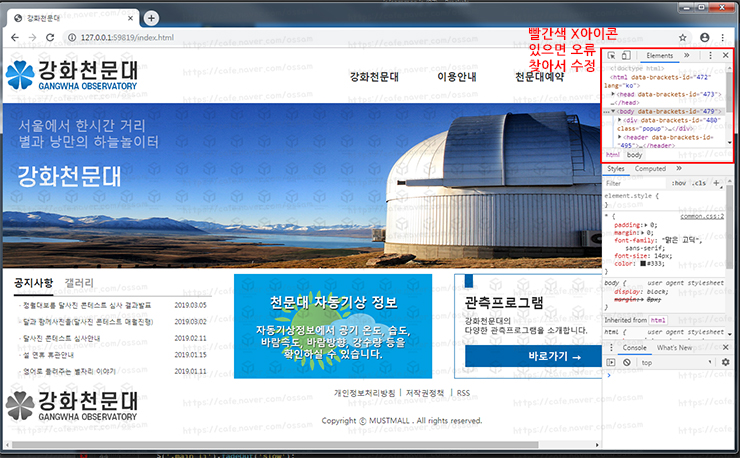Switch to the Computed tab
740x458 pixels.
pos(650,169)
